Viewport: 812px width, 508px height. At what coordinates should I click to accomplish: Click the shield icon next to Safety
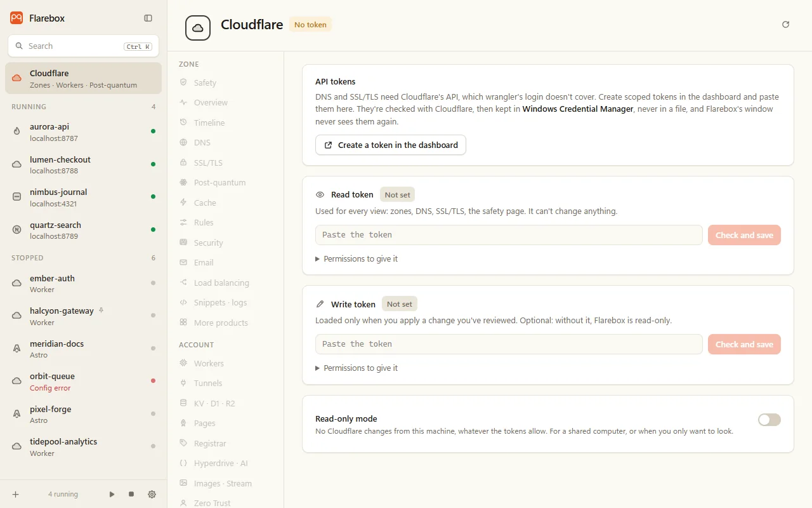pyautogui.click(x=183, y=83)
